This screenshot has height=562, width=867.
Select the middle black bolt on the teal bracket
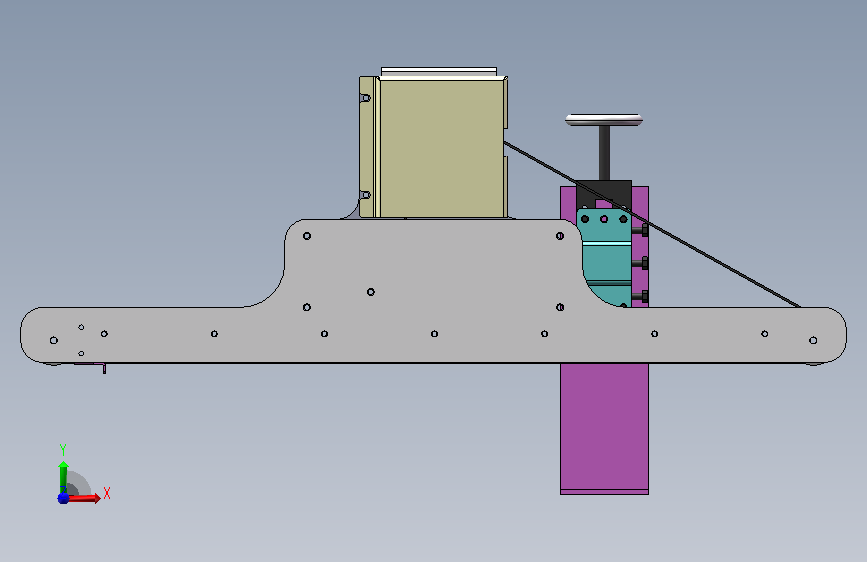pyautogui.click(x=641, y=263)
